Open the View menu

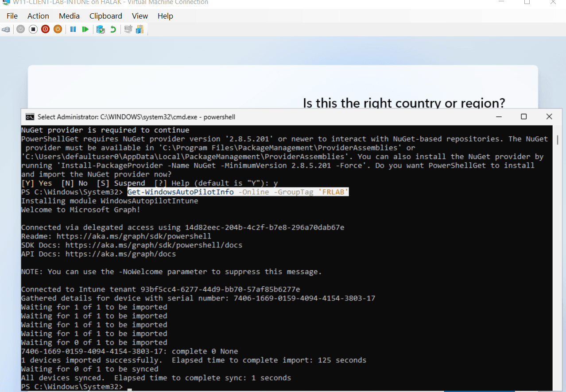140,16
